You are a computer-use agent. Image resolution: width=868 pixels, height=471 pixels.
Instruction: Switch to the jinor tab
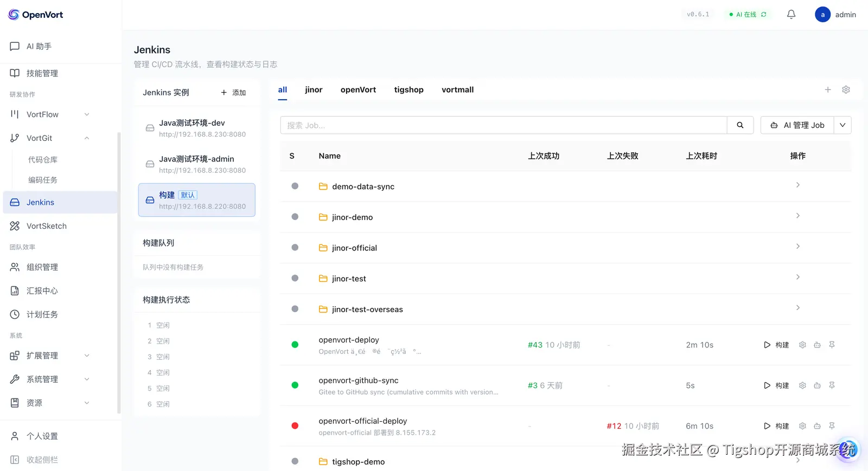(x=314, y=90)
